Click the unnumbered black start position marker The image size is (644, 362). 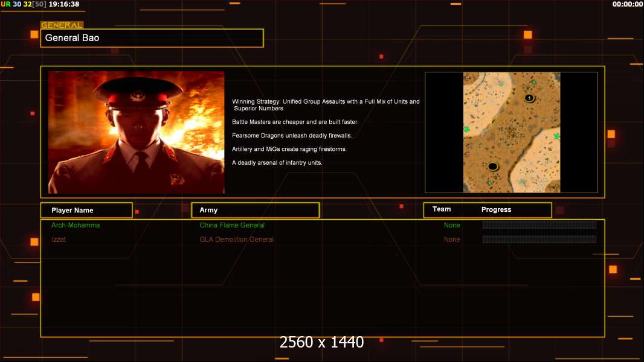tap(493, 167)
